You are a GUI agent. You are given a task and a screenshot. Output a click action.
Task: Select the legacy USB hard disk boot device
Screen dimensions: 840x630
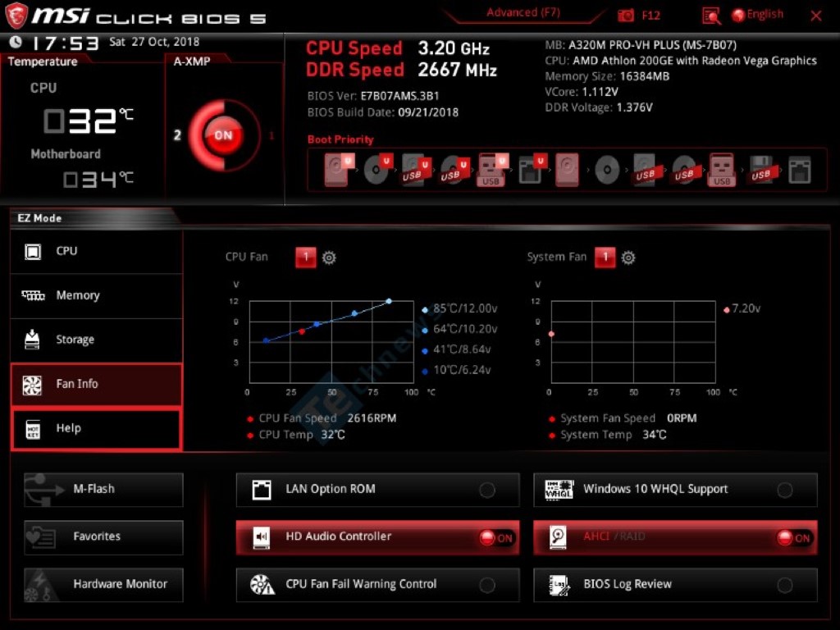646,170
